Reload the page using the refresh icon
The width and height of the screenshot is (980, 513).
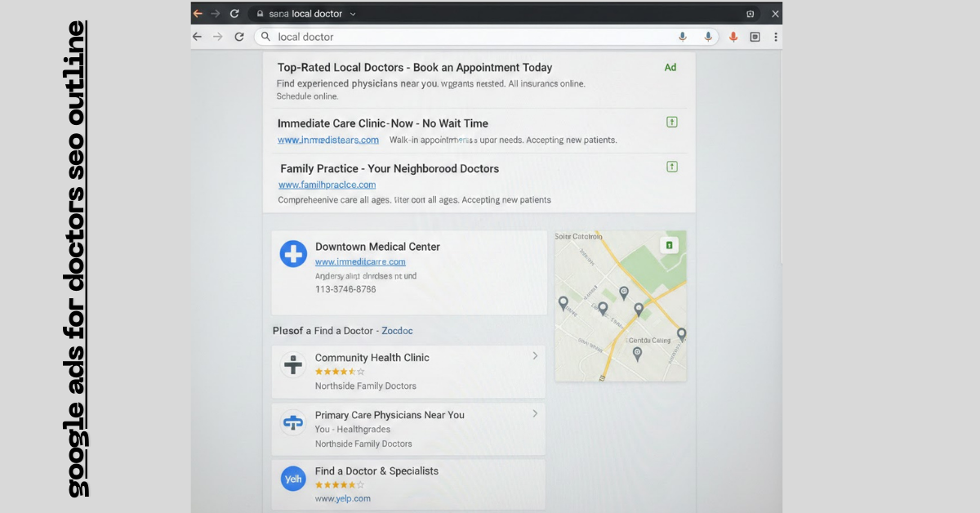click(239, 37)
